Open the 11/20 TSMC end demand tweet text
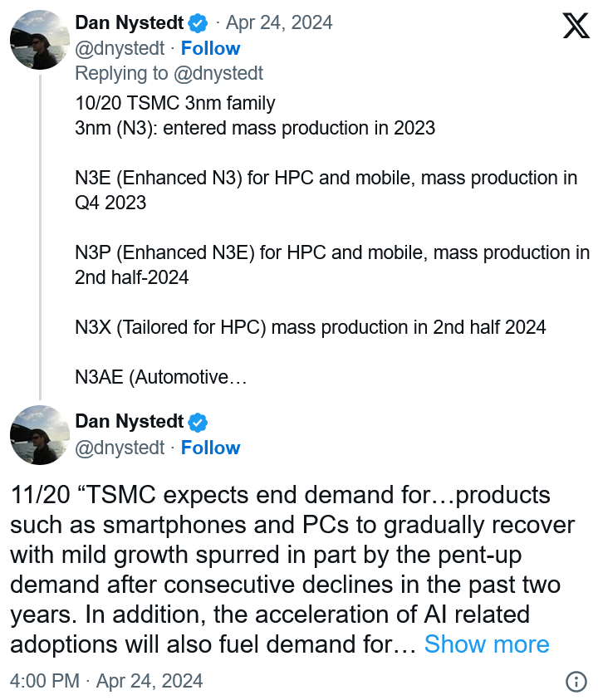The image size is (598, 700). tap(292, 570)
